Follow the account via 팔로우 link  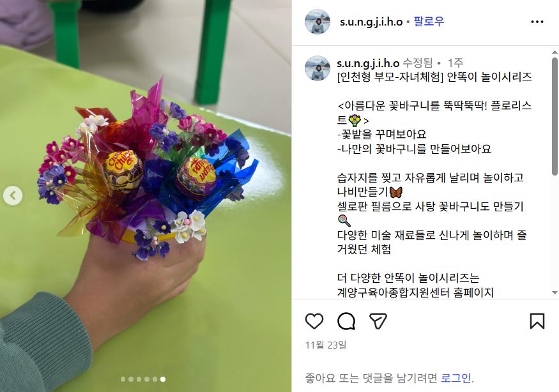click(x=429, y=21)
